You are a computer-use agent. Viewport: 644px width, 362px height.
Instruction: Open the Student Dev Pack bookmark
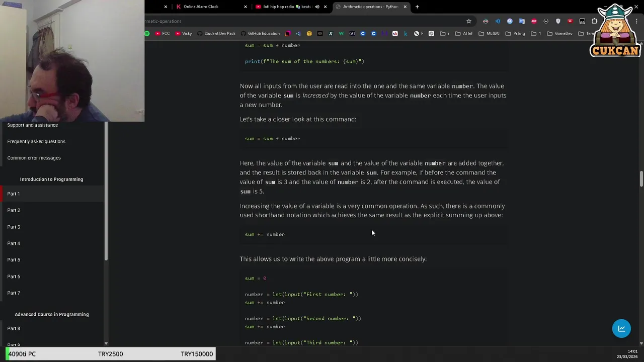[x=216, y=34]
